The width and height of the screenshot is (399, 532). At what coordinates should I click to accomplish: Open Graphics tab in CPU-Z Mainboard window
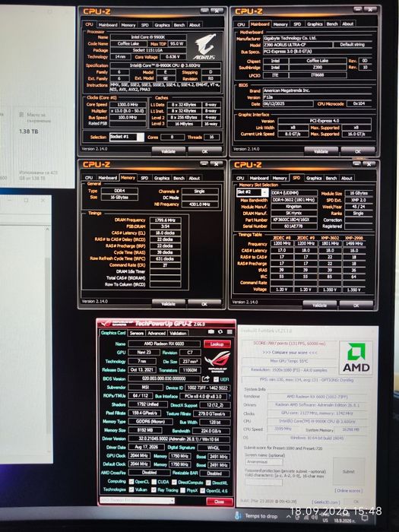(x=315, y=24)
